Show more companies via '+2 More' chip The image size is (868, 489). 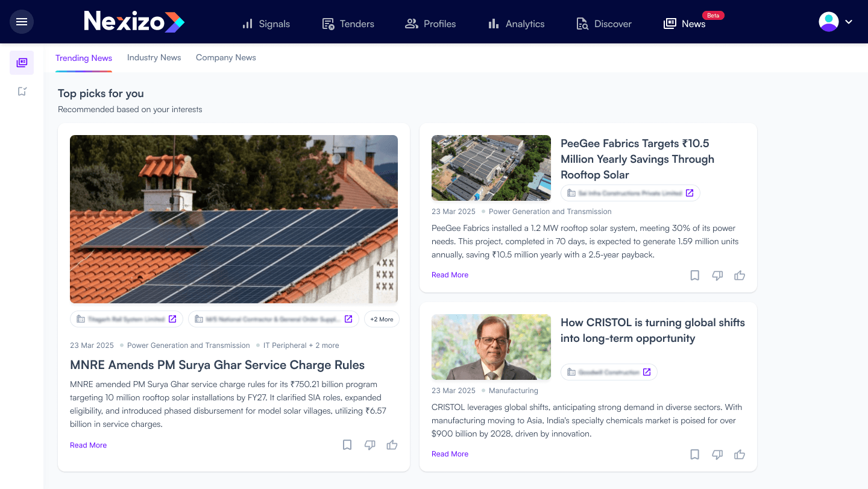tap(382, 319)
